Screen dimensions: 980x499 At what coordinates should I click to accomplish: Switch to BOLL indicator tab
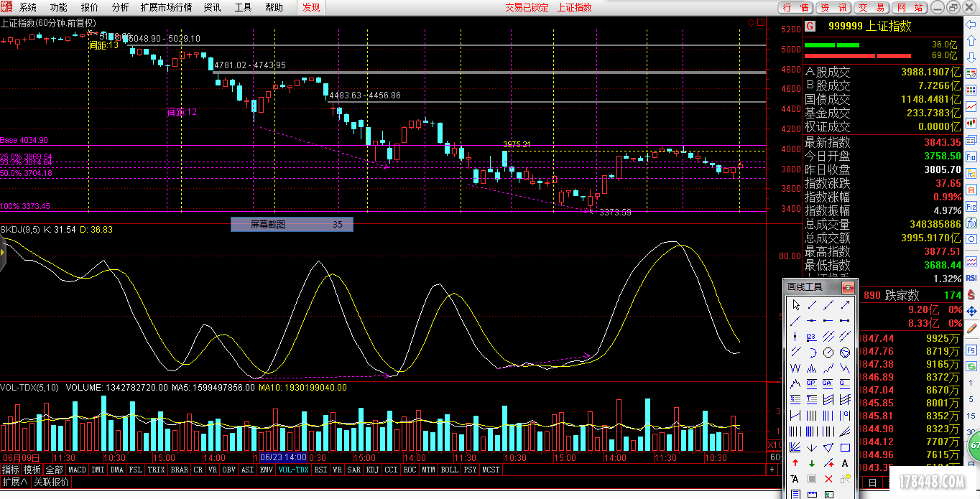[x=449, y=470]
